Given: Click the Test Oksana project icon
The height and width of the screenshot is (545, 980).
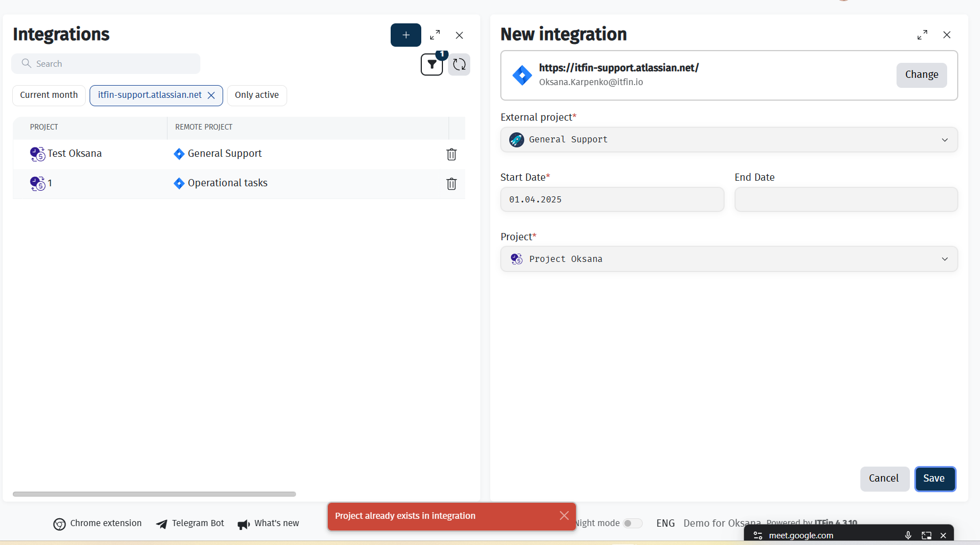Looking at the screenshot, I should point(37,154).
